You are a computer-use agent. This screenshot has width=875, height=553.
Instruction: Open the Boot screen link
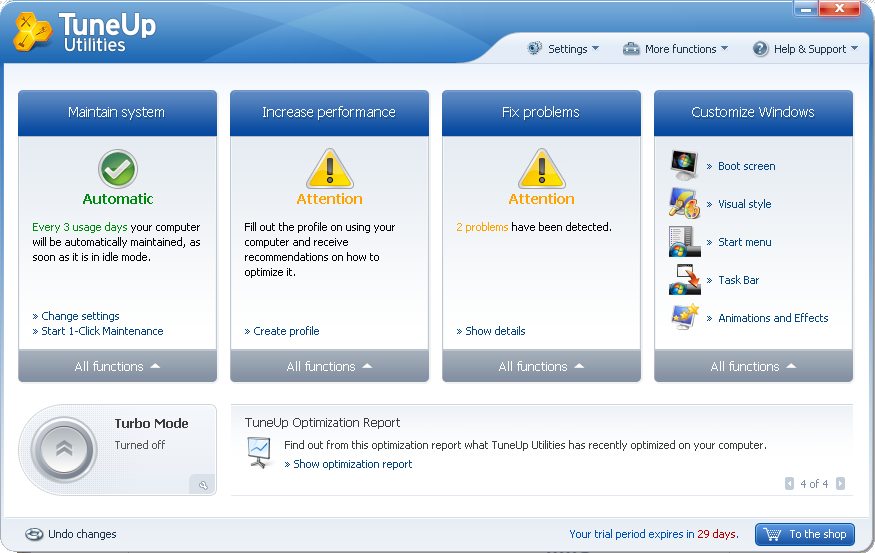coord(746,166)
